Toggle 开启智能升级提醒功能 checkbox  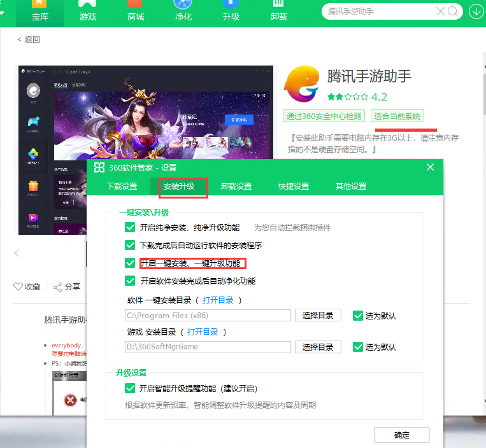[130, 388]
